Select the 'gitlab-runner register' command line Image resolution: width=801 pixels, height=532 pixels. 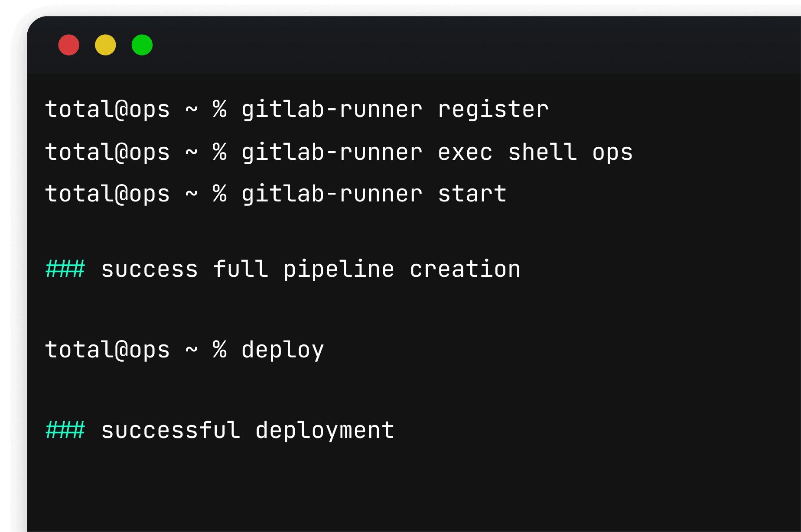[297, 109]
